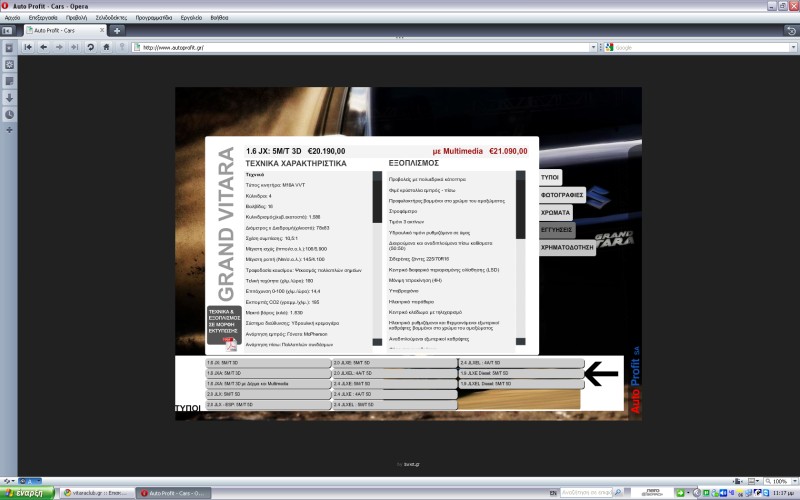The image size is (800, 500).
Task: Open the ΦΩΤΟΓΡΑΦΙΕΣ section
Action: [x=562, y=195]
